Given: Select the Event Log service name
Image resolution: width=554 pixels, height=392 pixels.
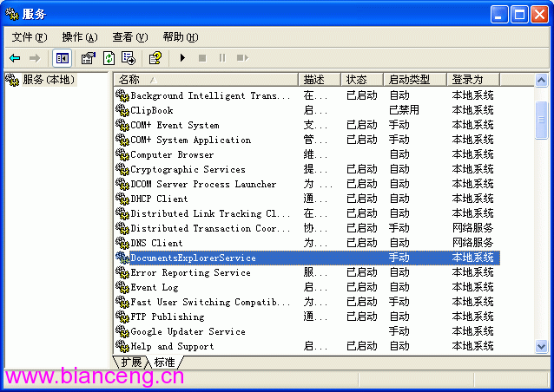Looking at the screenshot, I should [x=155, y=288].
